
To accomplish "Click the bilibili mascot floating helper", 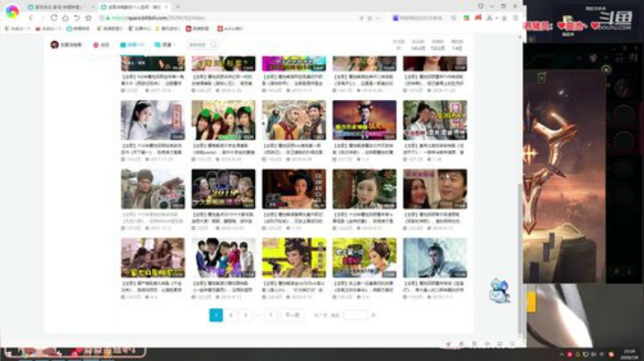I will point(500,290).
